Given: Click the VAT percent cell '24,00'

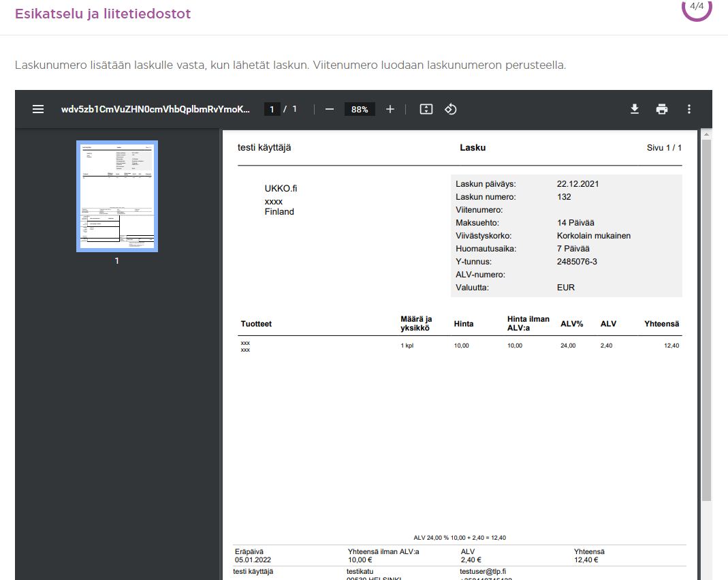Looking at the screenshot, I should (x=568, y=346).
